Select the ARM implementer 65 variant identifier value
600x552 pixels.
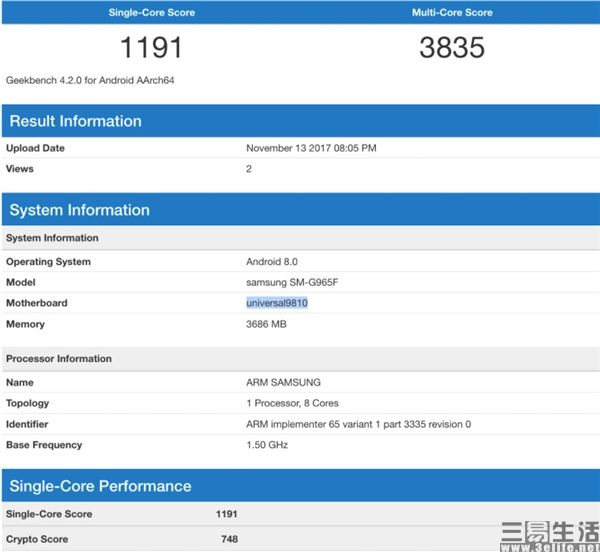tap(359, 424)
